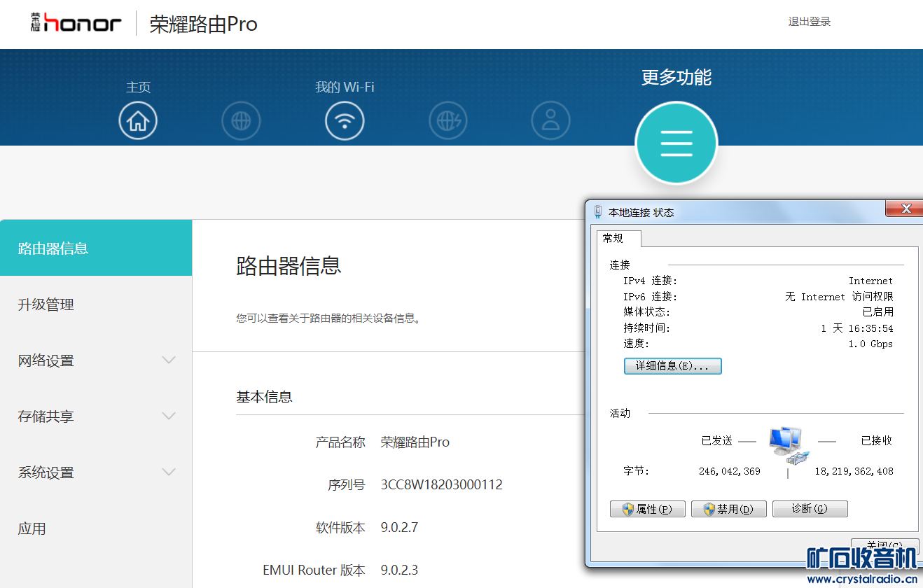Image resolution: width=923 pixels, height=588 pixels.
Task: Open the internet globe icon next to home
Action: pyautogui.click(x=241, y=121)
